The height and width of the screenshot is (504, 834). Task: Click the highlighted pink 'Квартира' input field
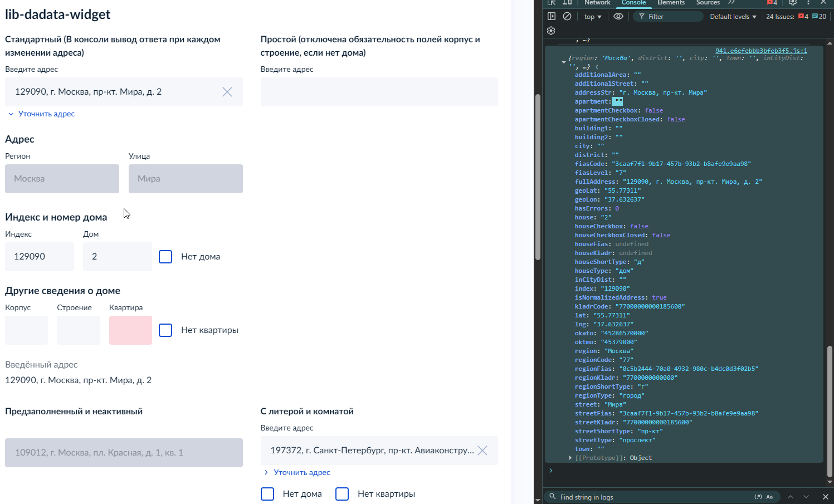point(130,330)
